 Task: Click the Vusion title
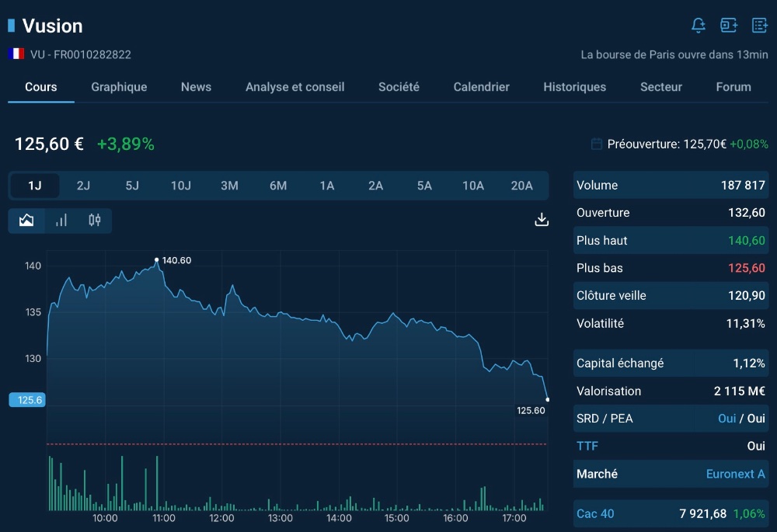(53, 26)
